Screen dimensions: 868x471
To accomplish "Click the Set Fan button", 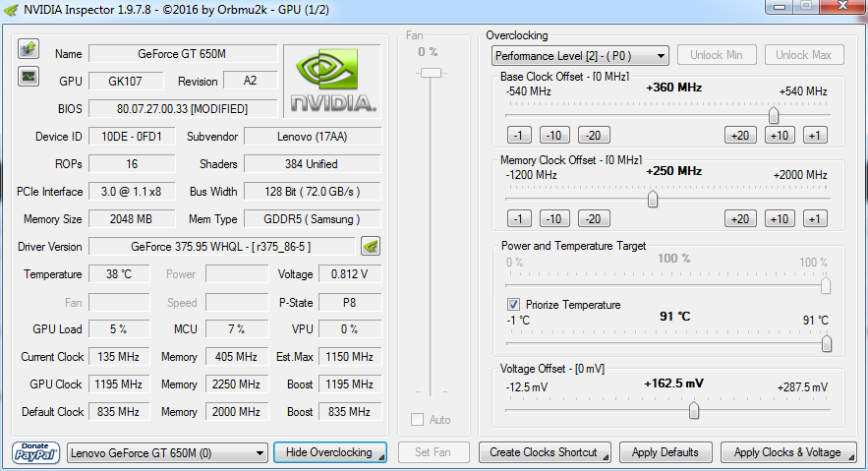I will (x=433, y=452).
